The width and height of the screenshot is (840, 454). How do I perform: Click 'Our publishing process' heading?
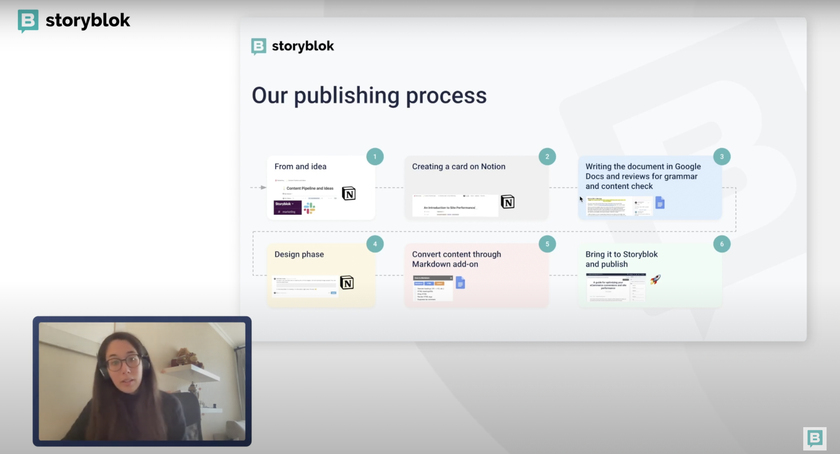click(x=369, y=96)
